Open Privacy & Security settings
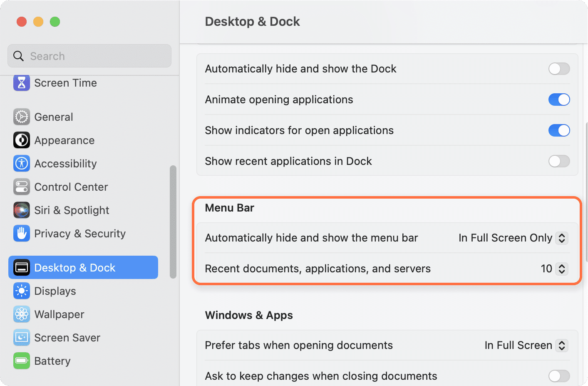This screenshot has width=588, height=386. pos(69,234)
